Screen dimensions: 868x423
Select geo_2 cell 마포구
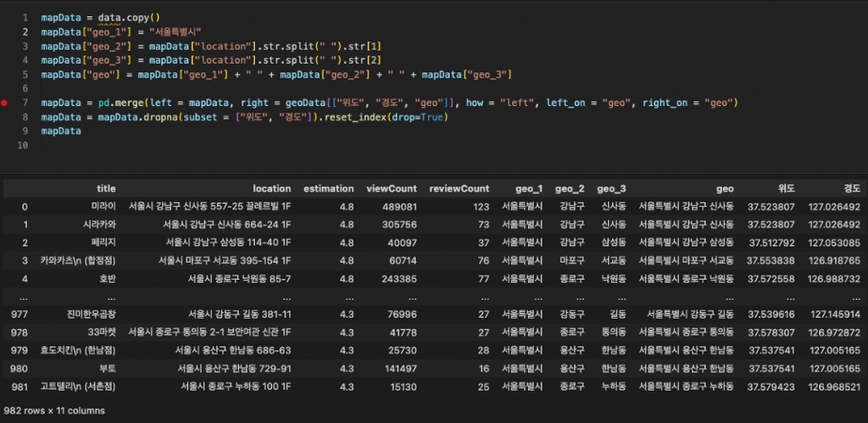[572, 260]
